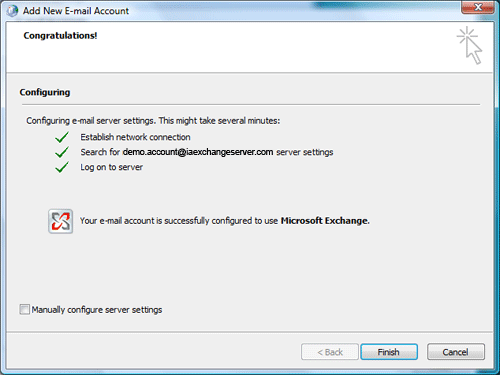
Task: Enable Manually configure server settings checkbox
Action: tap(24, 309)
